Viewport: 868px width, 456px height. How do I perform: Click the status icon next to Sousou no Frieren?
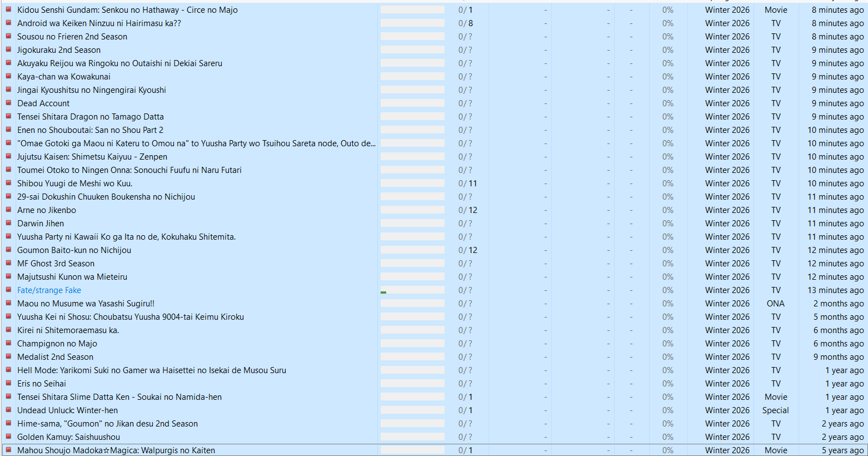coord(8,36)
